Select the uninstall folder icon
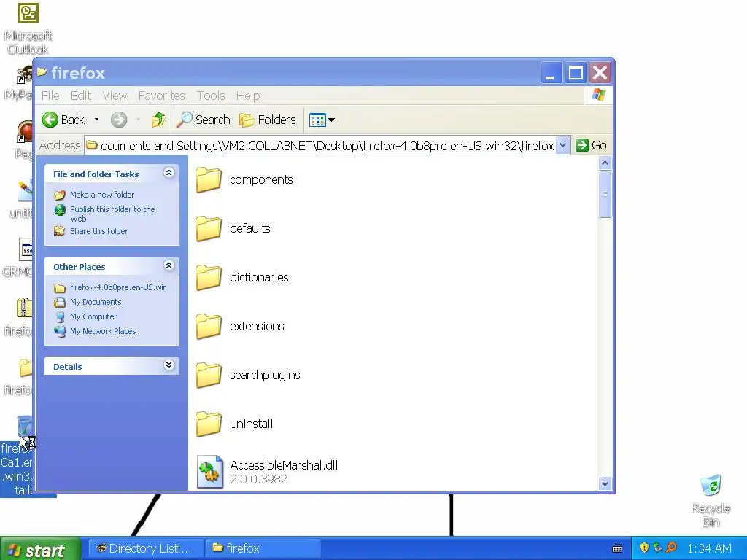The image size is (747, 560). 209,424
